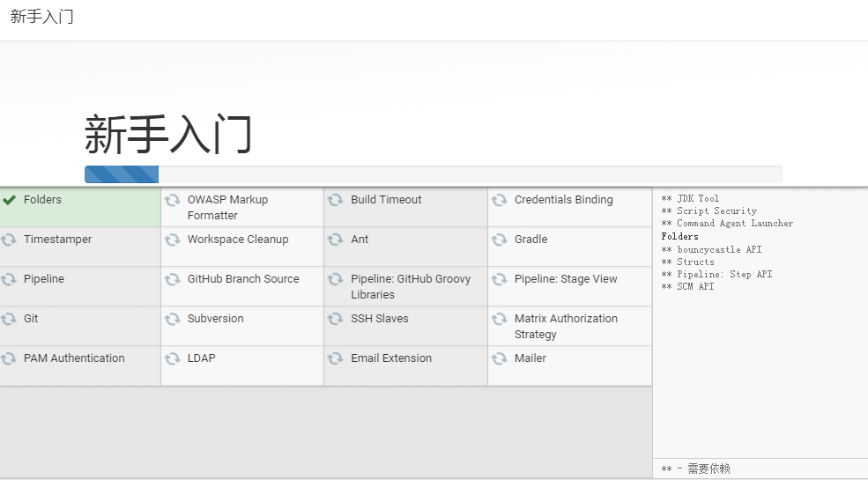Click the pending sync icon beside the Pipeline plugin
Image resolution: width=868 pixels, height=487 pixels.
[8, 279]
